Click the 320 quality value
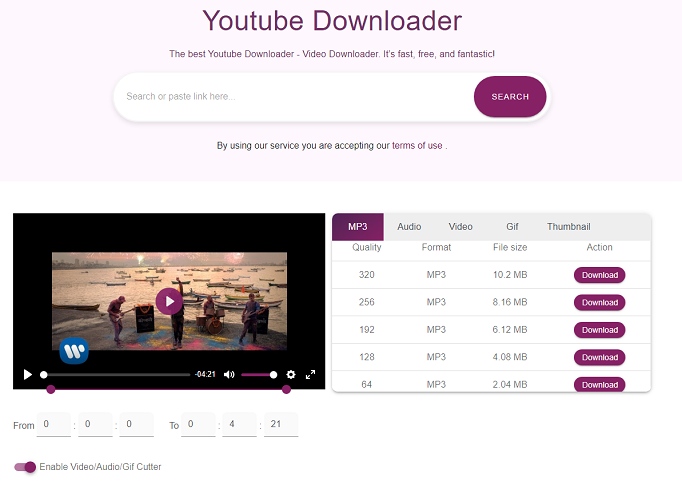Viewport: 682px width, 482px height. coord(367,275)
